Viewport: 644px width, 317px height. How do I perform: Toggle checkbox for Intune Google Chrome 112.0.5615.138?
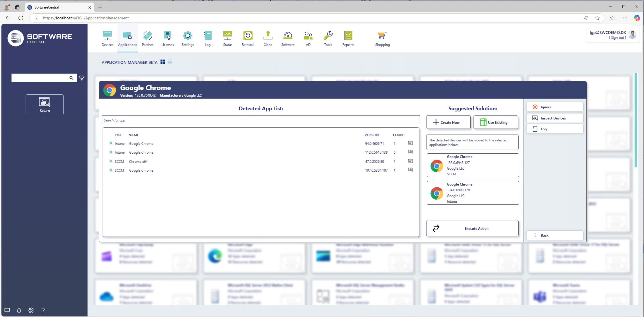click(x=111, y=152)
